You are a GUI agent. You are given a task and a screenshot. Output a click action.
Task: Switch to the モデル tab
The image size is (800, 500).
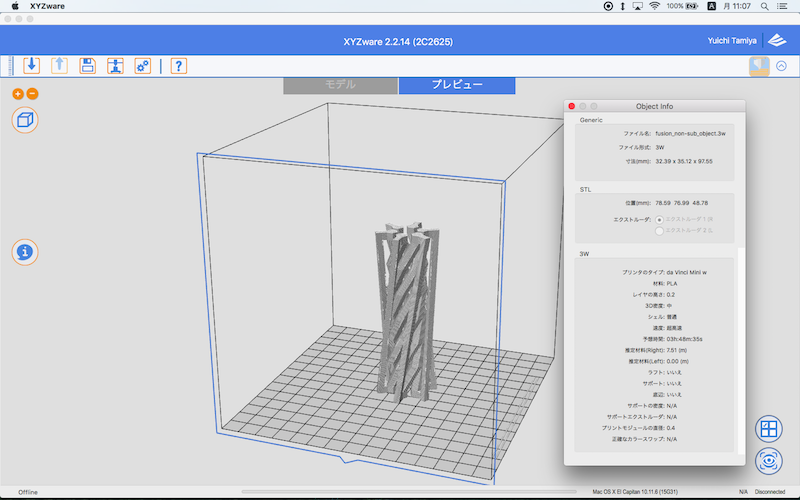(x=340, y=85)
